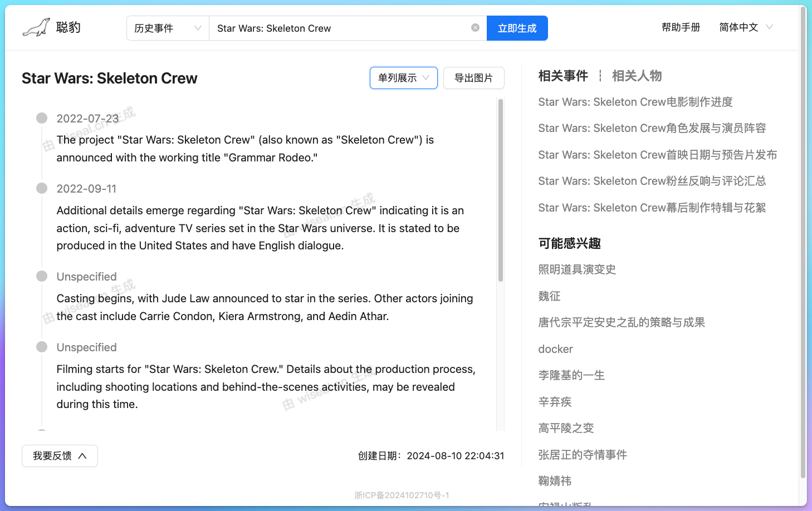Click the 创建日期 timestamp text
This screenshot has width=812, height=511.
(431, 456)
